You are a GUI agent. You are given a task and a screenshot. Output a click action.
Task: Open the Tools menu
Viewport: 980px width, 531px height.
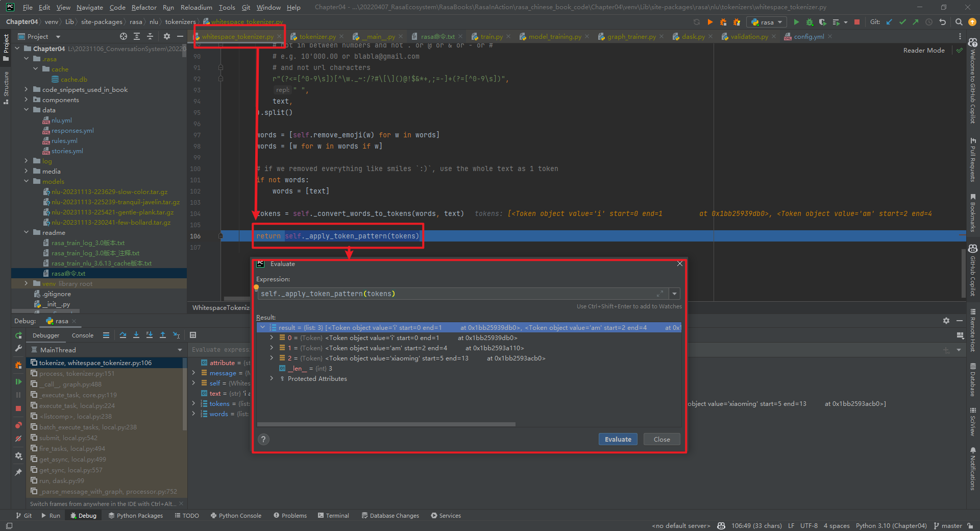click(227, 7)
